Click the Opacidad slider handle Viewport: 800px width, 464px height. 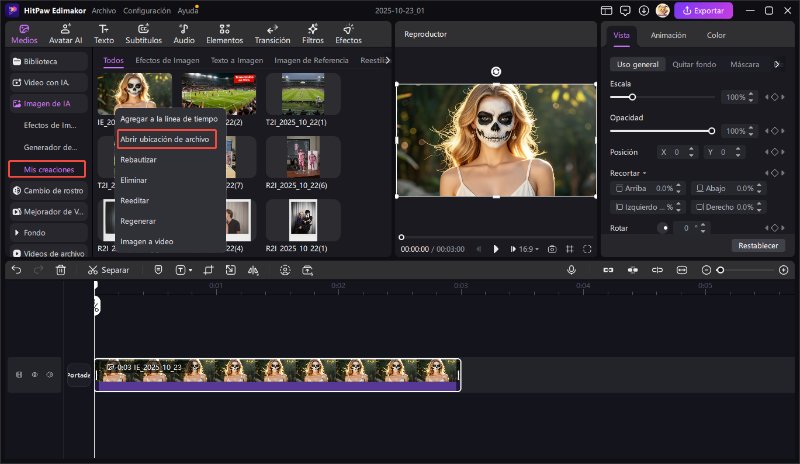pyautogui.click(x=711, y=131)
